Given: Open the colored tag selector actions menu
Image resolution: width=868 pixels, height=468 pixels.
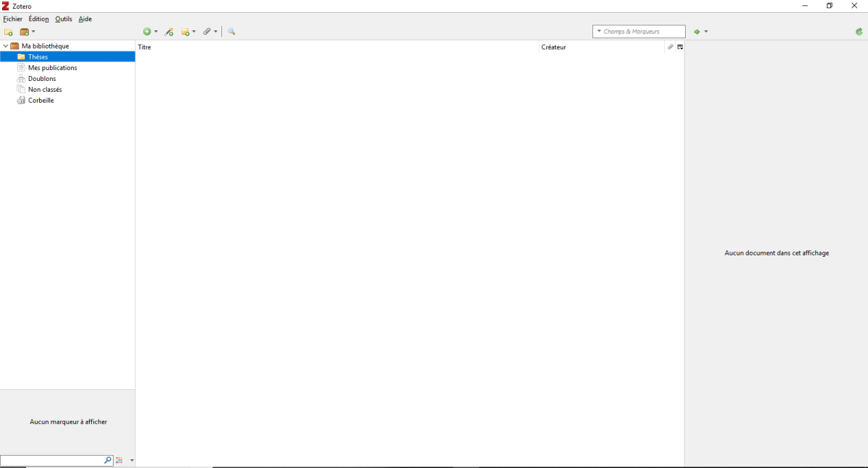Looking at the screenshot, I should (x=119, y=460).
